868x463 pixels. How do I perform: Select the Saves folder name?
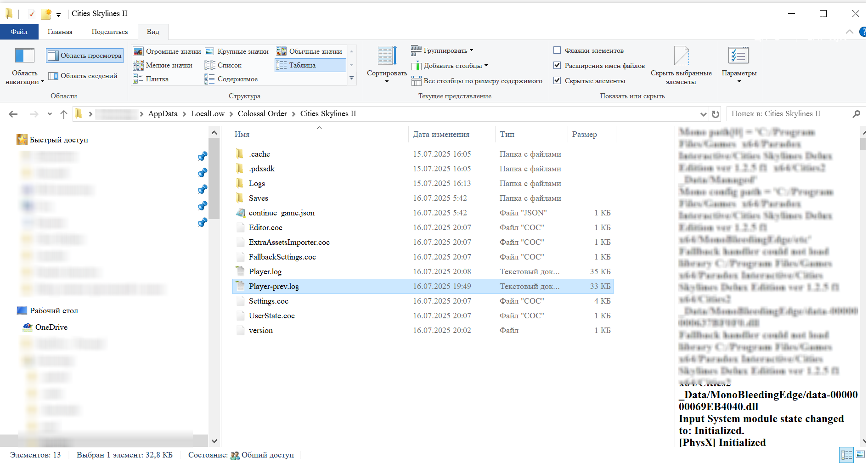259,198
